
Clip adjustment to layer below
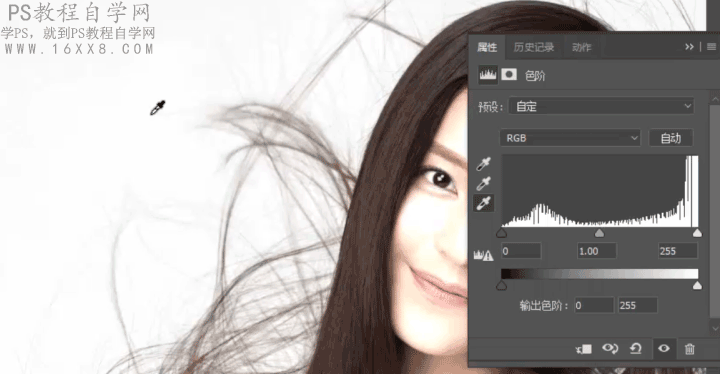[x=584, y=349]
